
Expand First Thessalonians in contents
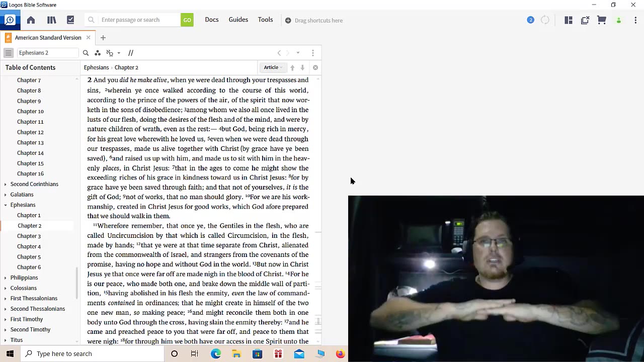6,299
